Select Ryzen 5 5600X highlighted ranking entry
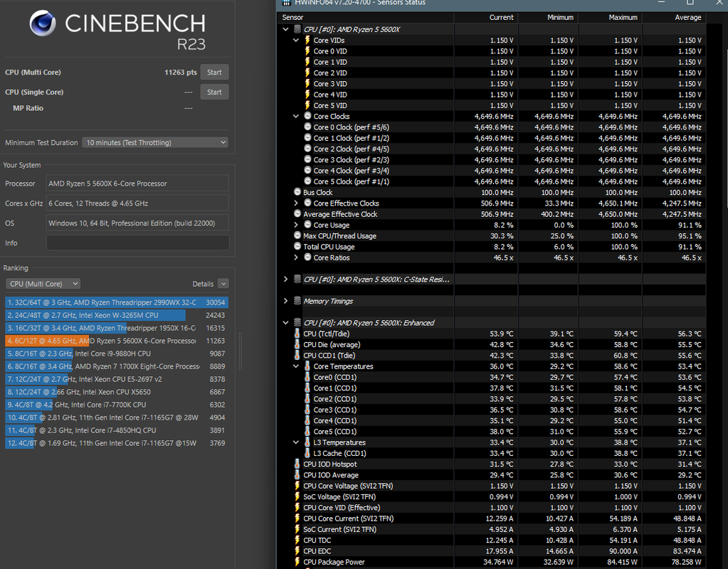Image resolution: width=728 pixels, height=569 pixels. click(x=117, y=341)
